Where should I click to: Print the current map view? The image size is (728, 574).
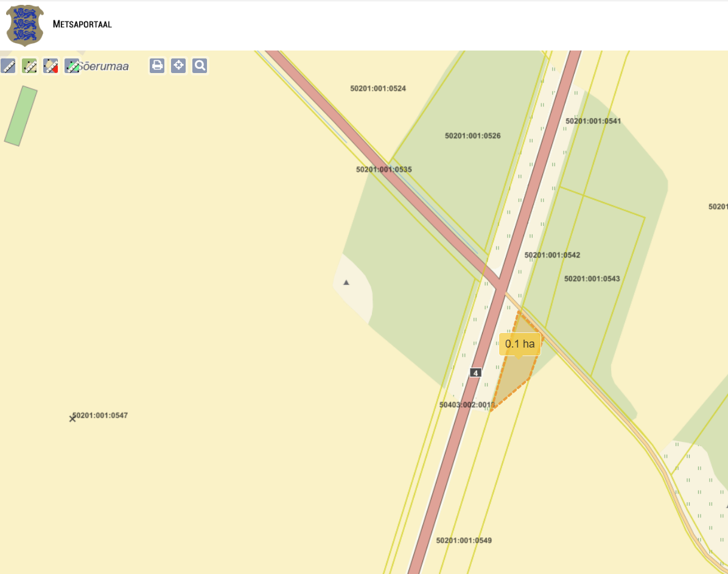157,66
